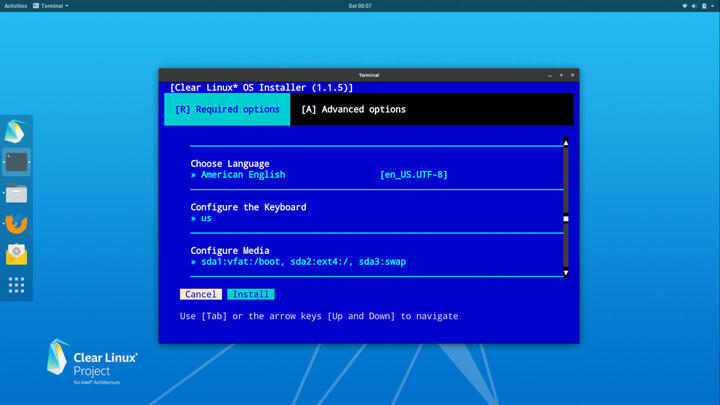The image size is (720, 405).
Task: Click the power tray icon
Action: point(704,6)
